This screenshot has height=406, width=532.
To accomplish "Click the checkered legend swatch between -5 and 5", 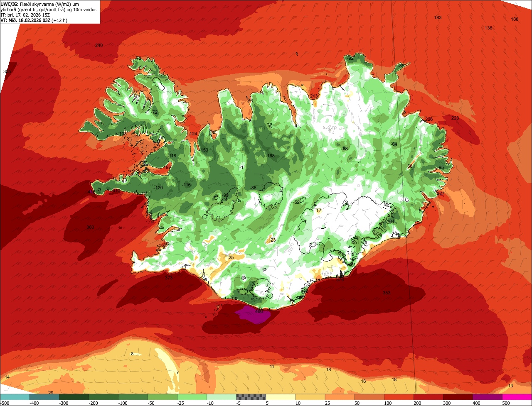I will (x=251, y=397).
